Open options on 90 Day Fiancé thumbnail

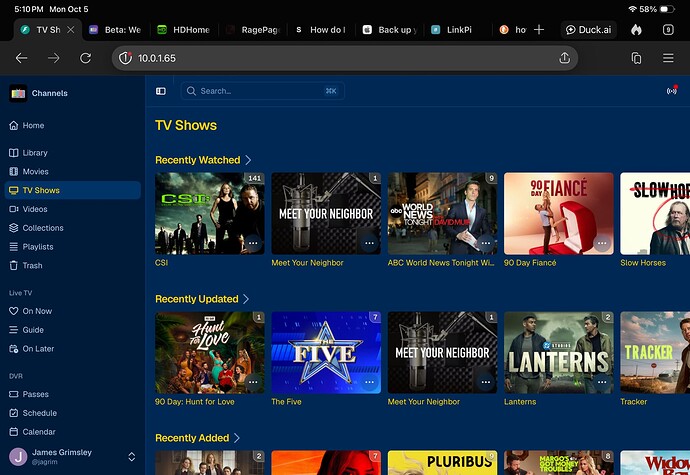tap(602, 243)
